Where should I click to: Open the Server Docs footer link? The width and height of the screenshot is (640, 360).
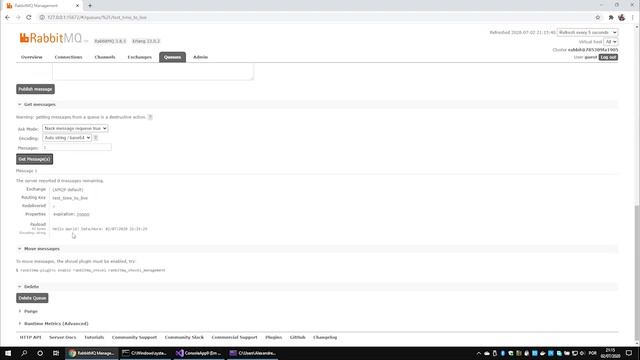pyautogui.click(x=62, y=338)
